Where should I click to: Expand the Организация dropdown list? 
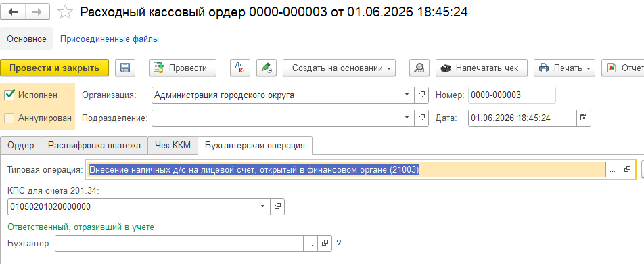coord(407,95)
